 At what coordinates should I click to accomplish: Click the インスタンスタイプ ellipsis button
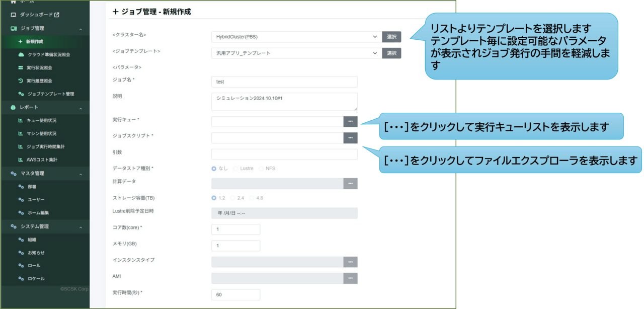coord(350,262)
